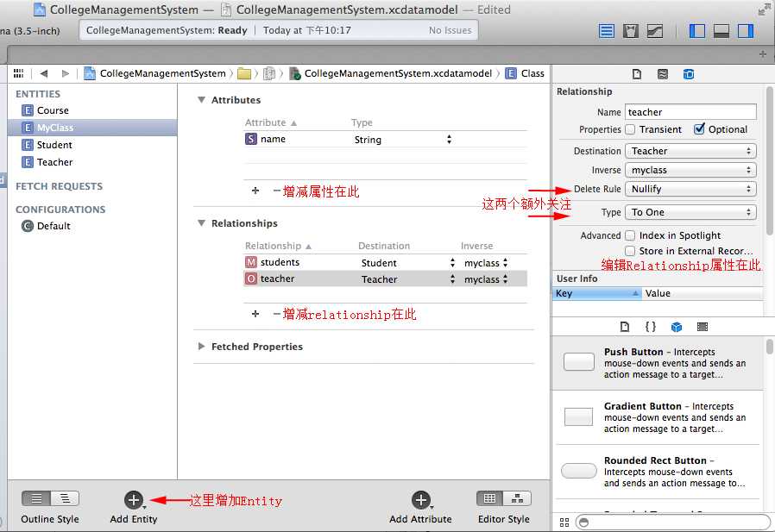
Task: Go back with the jump bar left arrow
Action: (x=44, y=73)
